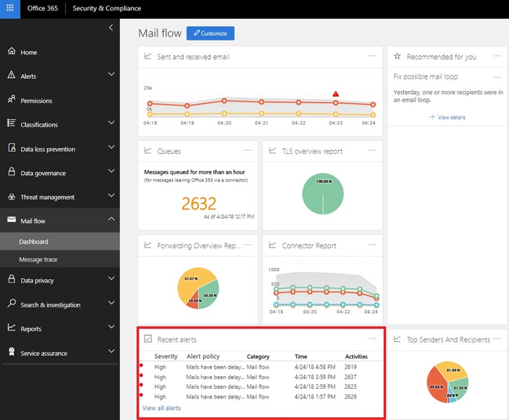
Task: Expand the Threat management chevron
Action: point(111,195)
